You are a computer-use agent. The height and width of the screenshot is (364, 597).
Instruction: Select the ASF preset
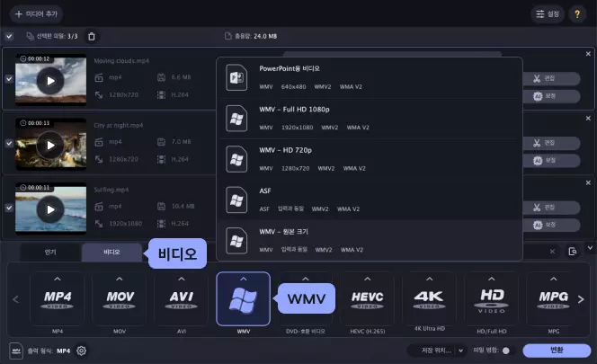click(370, 200)
